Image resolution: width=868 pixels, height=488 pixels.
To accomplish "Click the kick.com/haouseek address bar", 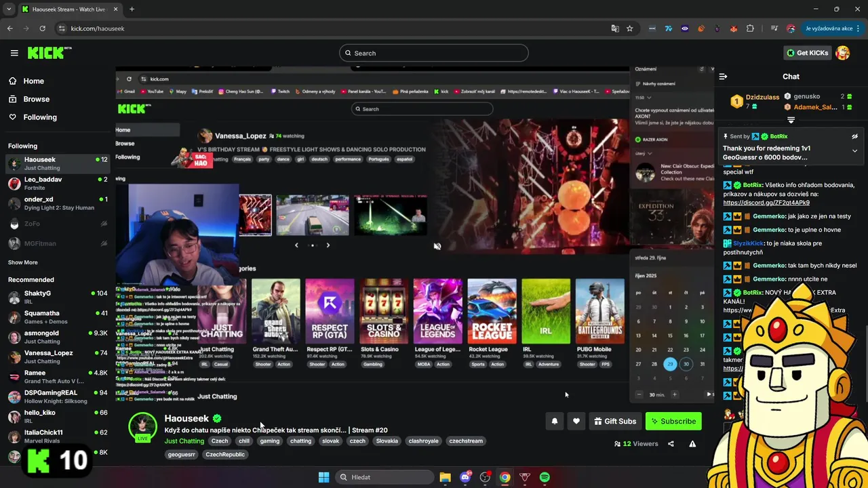I will [332, 28].
